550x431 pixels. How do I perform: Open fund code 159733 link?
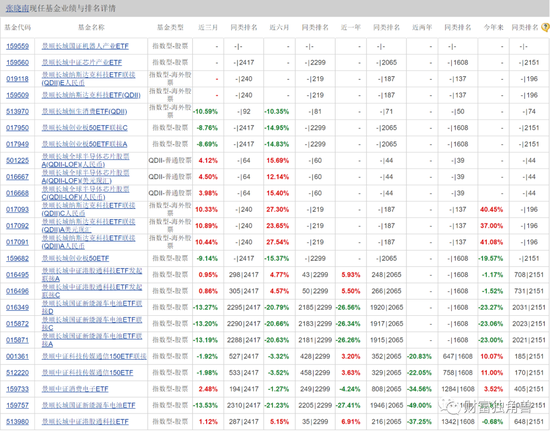(18, 389)
